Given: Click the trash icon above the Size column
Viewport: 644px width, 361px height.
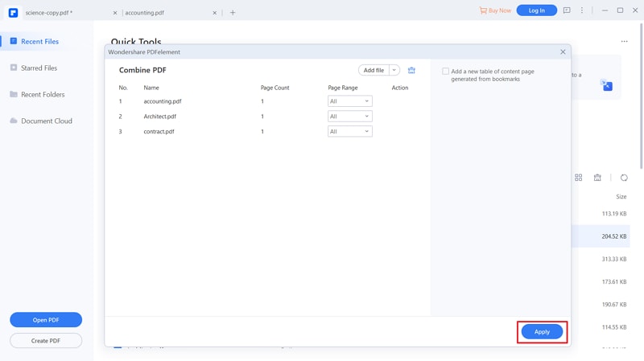Looking at the screenshot, I should pyautogui.click(x=597, y=178).
